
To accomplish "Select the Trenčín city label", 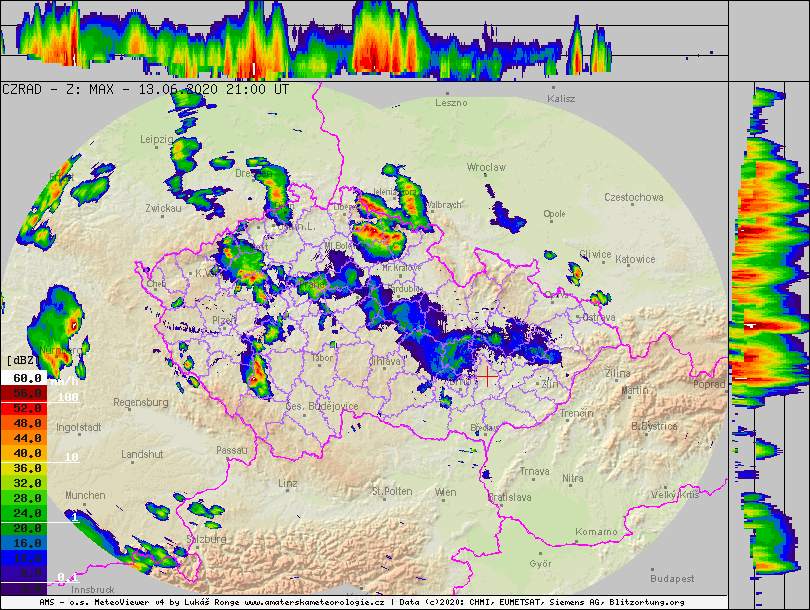I will [577, 413].
